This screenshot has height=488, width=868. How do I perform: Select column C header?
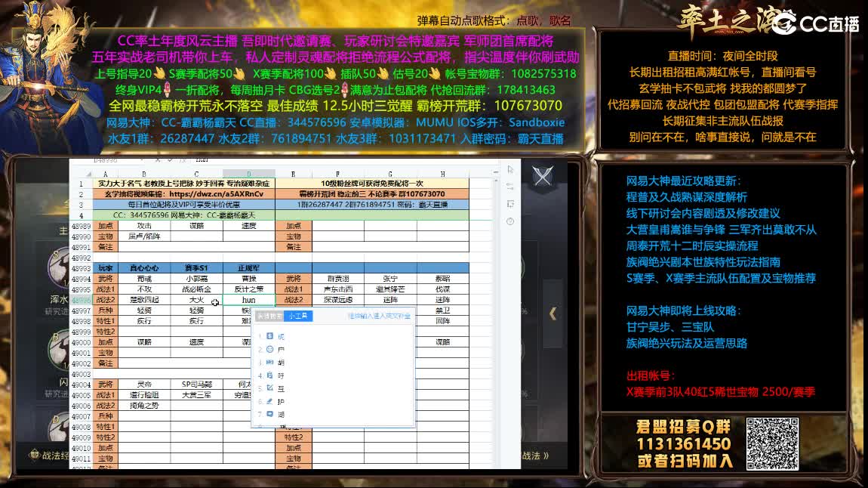[x=196, y=174]
